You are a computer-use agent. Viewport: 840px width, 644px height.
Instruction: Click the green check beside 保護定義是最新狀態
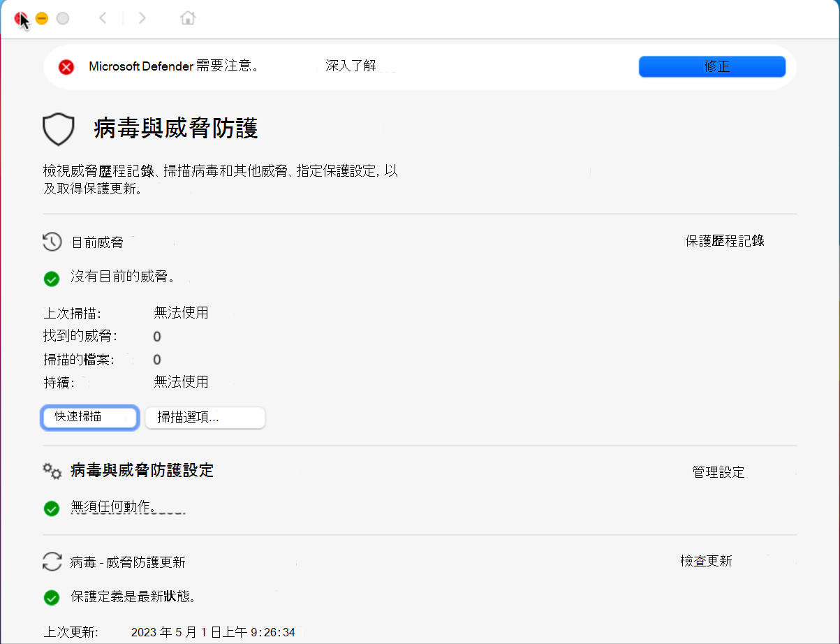tap(52, 598)
